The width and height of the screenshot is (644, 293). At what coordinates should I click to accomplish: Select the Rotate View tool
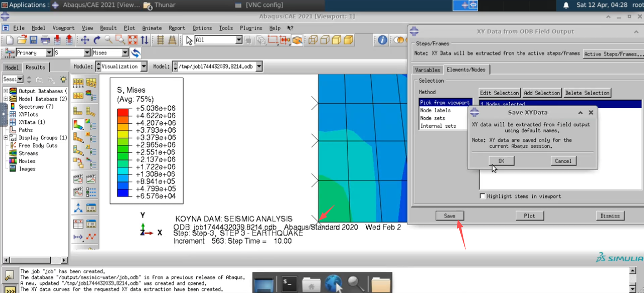tap(97, 40)
